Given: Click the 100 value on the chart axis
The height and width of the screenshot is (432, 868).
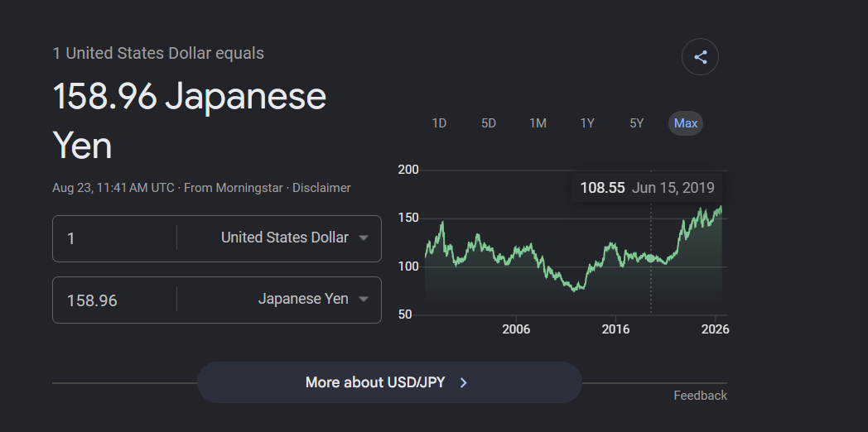Looking at the screenshot, I should [x=408, y=266].
